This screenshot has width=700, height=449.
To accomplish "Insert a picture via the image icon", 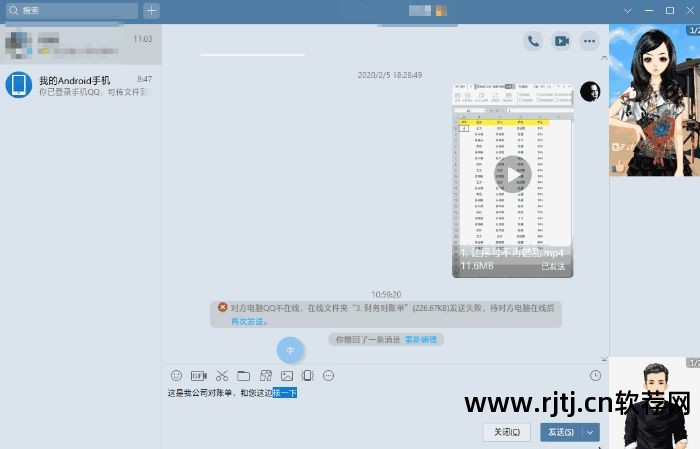I will [x=287, y=376].
